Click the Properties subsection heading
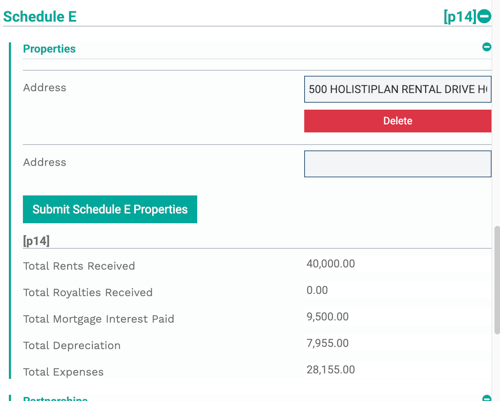 tap(49, 49)
